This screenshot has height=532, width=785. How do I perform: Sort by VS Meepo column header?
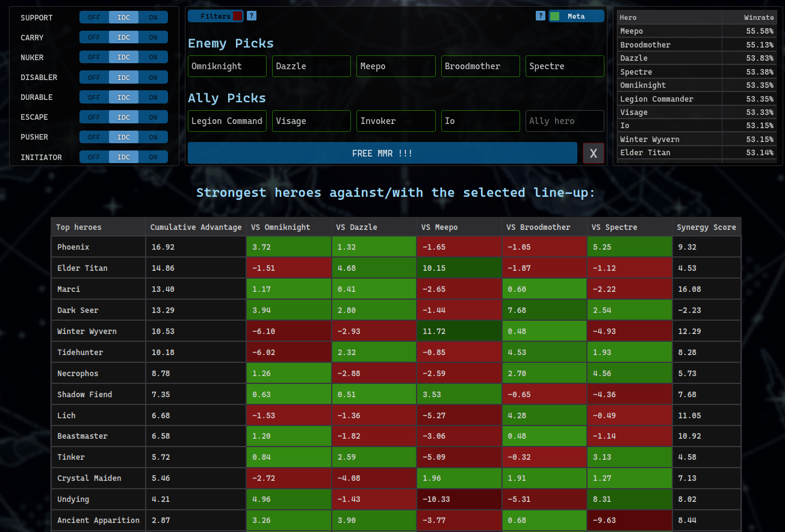459,227
